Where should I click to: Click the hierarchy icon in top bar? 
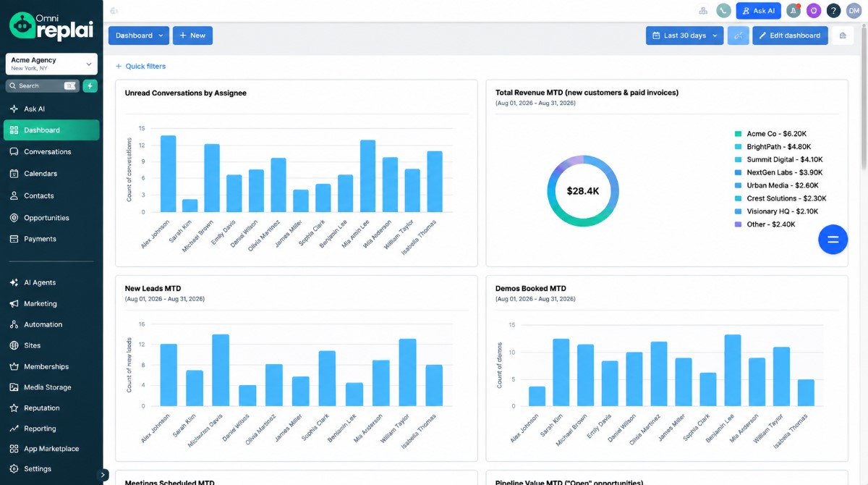(703, 11)
